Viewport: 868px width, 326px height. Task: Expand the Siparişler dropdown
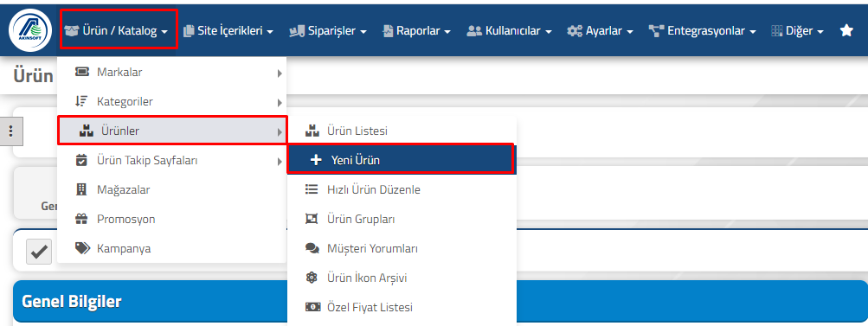(x=328, y=31)
